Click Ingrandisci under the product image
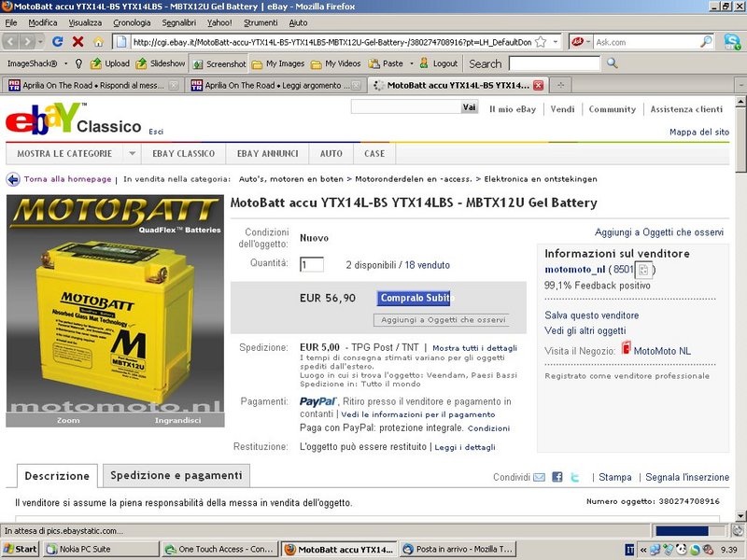 [x=177, y=421]
